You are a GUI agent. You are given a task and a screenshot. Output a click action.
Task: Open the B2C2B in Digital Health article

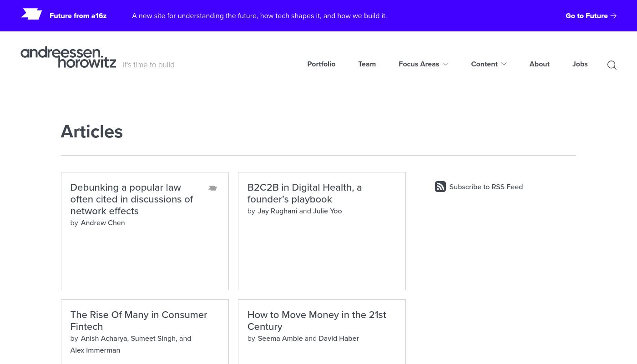(x=304, y=193)
